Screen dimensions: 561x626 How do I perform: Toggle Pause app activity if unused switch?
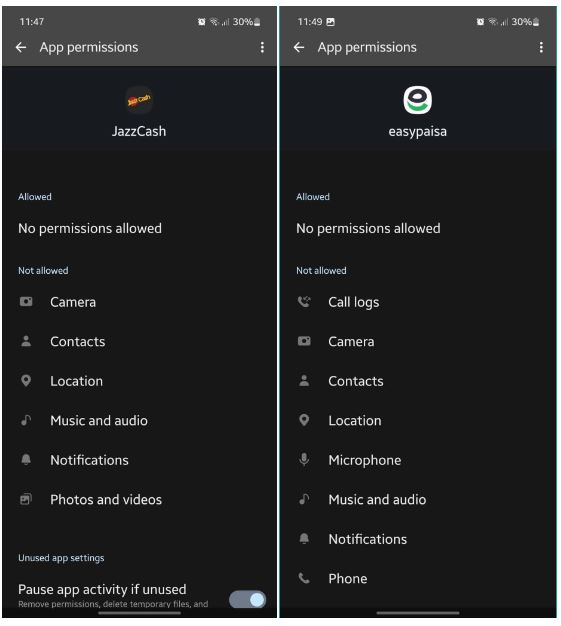click(x=248, y=599)
